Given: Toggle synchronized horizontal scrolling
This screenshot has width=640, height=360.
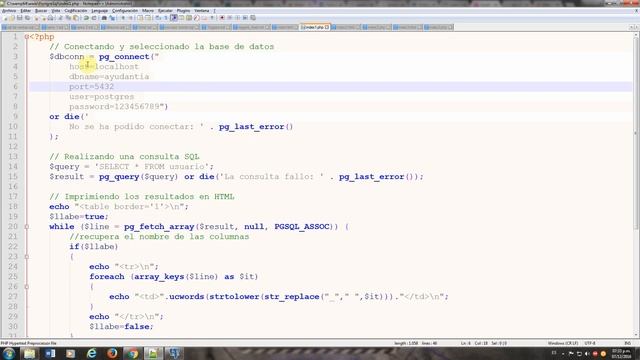Looking at the screenshot, I should pyautogui.click(x=148, y=18).
